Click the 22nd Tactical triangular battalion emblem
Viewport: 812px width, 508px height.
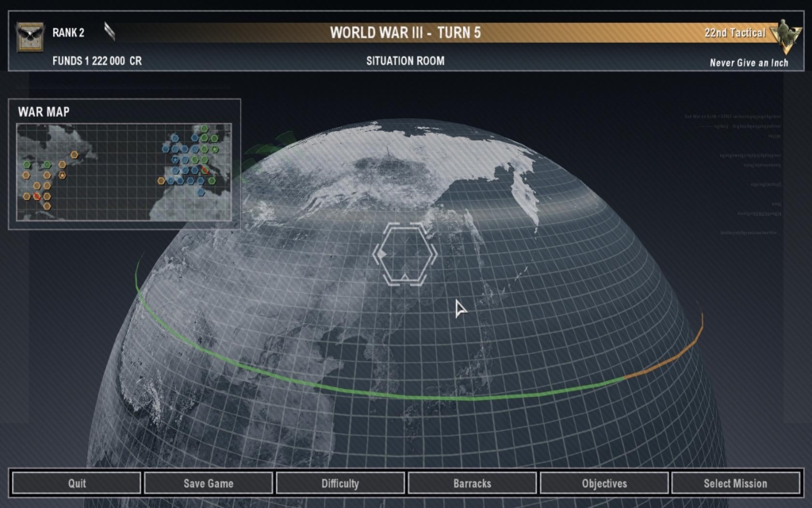[785, 37]
